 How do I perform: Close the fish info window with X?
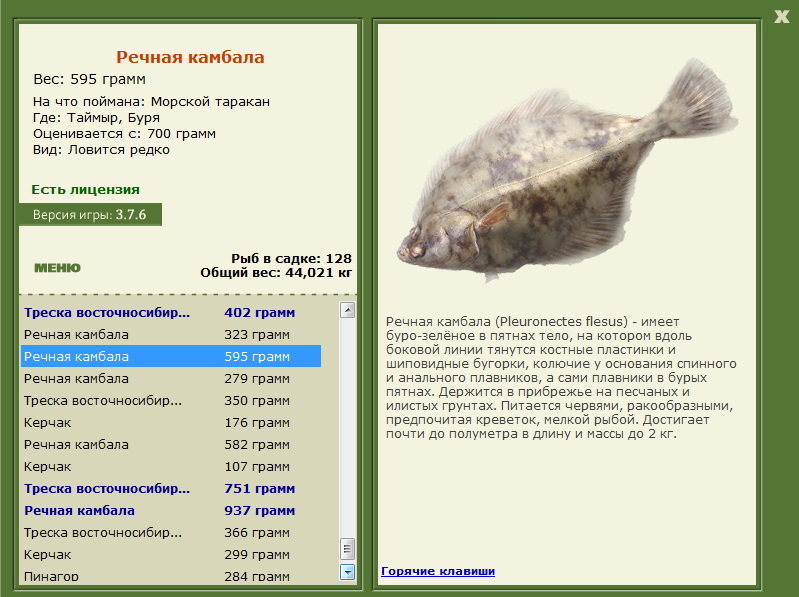click(781, 17)
